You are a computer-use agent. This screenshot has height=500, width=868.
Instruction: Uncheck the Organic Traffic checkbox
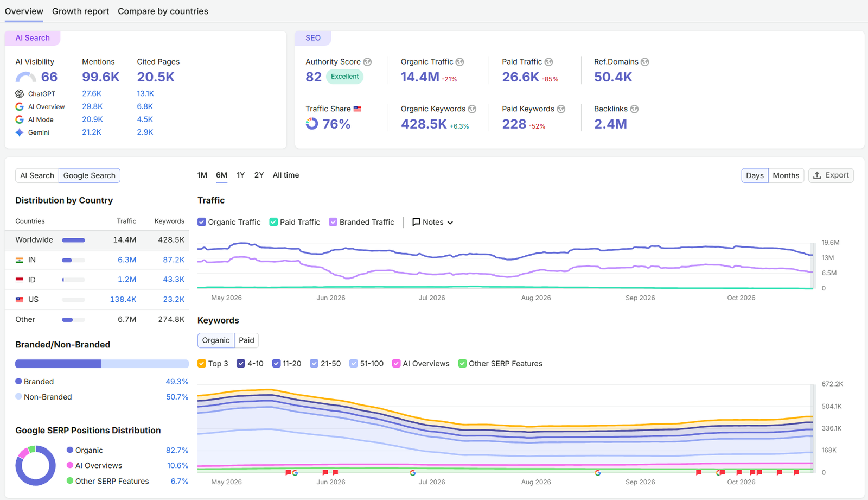click(x=202, y=222)
